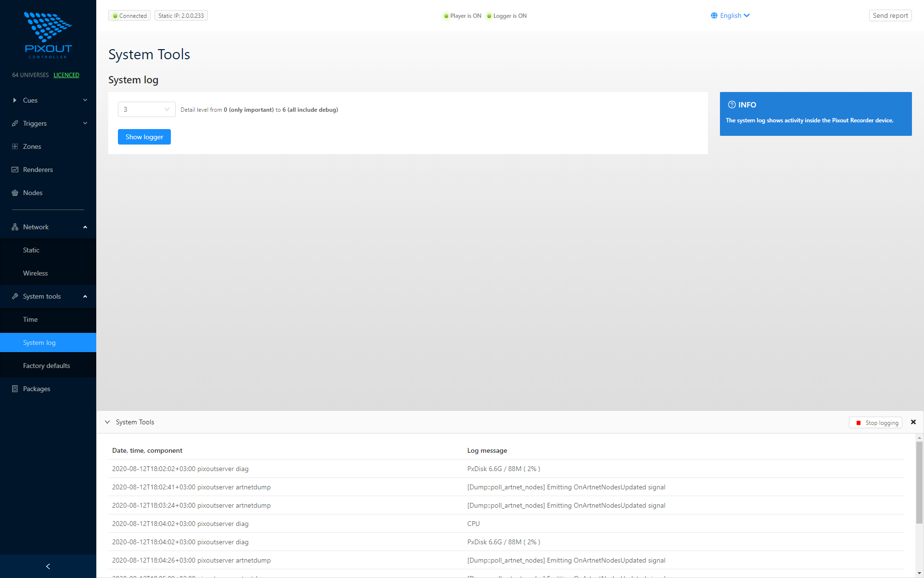Open the Packages section icon
Viewport: 924px width, 578px height.
[x=15, y=389]
